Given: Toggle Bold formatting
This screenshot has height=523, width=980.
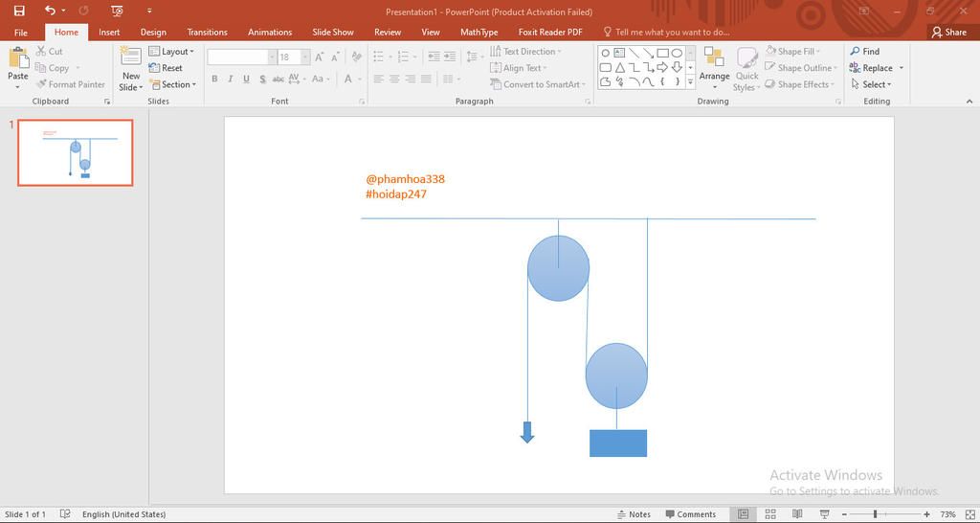Looking at the screenshot, I should 214,79.
